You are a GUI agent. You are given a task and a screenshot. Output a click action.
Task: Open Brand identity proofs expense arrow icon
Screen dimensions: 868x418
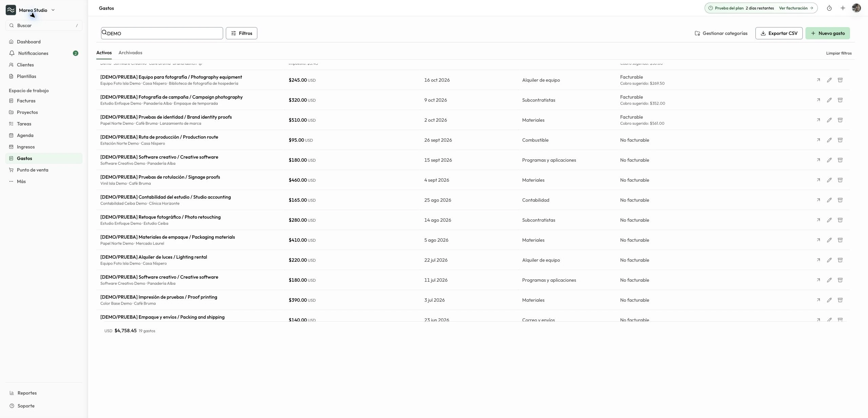click(818, 120)
